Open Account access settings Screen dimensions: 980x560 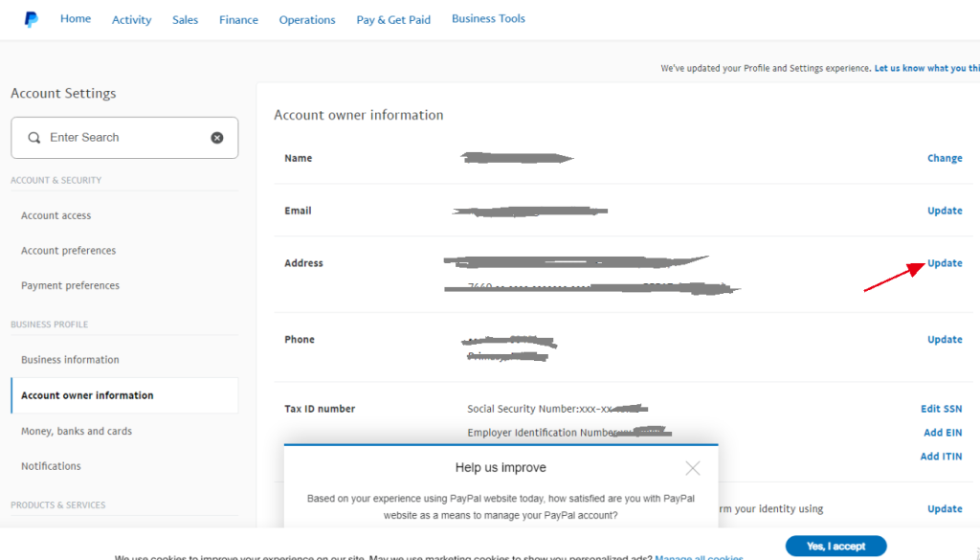click(x=56, y=215)
